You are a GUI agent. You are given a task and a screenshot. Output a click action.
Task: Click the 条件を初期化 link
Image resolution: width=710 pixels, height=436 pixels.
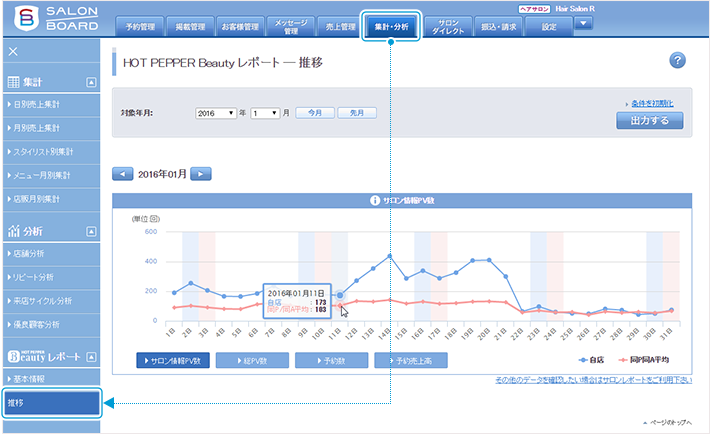coord(651,103)
